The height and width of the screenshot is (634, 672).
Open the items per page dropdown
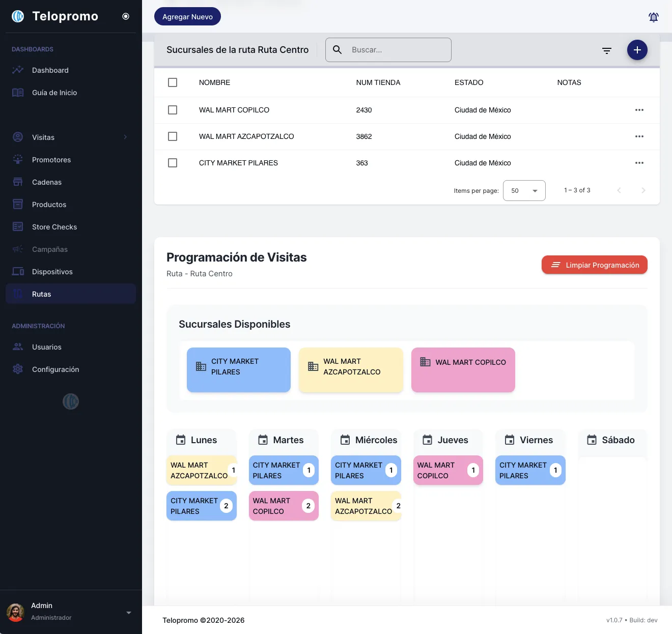(x=524, y=191)
